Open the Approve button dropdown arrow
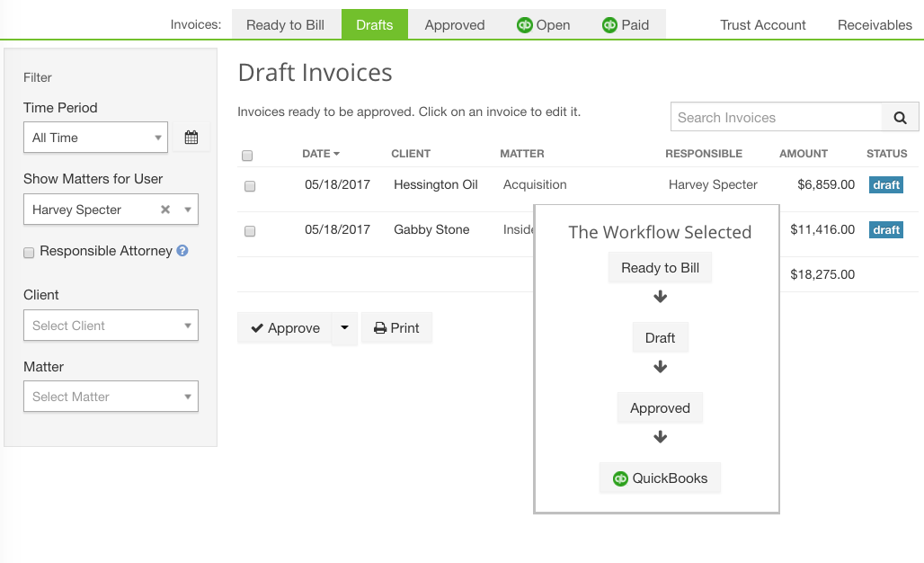The image size is (924, 563). pos(344,328)
